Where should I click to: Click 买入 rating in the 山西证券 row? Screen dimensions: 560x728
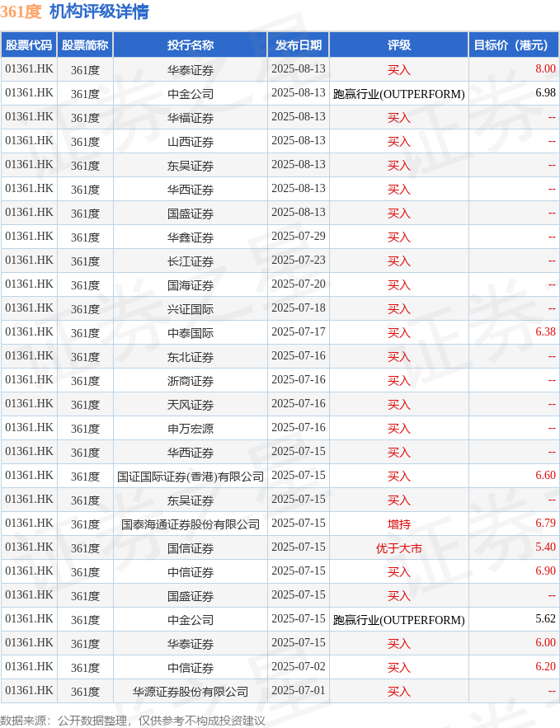click(399, 142)
